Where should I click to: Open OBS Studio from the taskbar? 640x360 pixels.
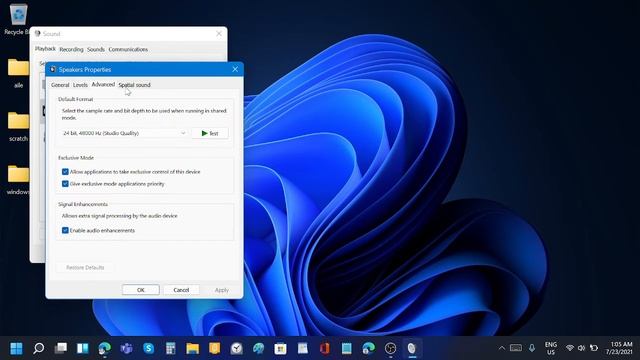click(391, 348)
